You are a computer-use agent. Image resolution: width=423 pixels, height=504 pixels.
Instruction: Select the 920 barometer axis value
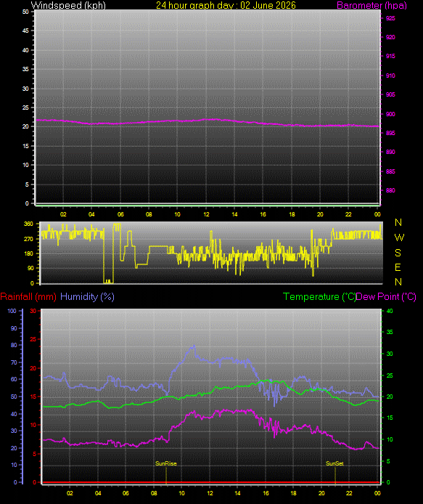coord(390,37)
